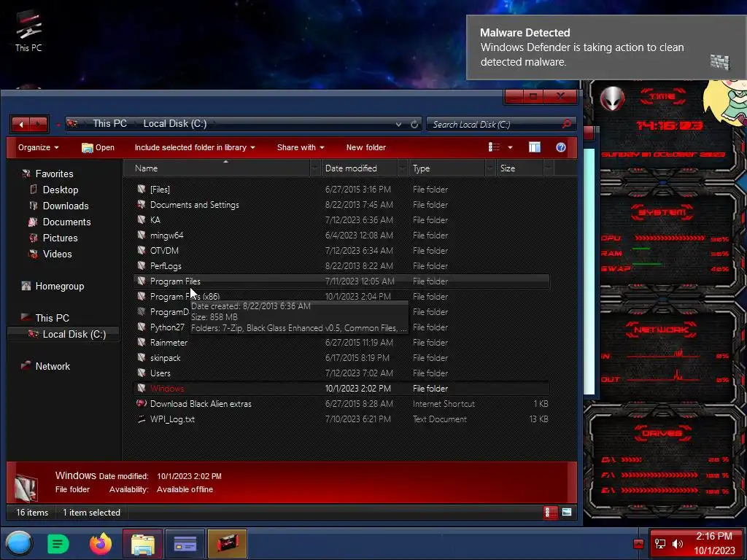Click This PC in the address breadcrumb
This screenshot has width=747, height=560.
(x=109, y=124)
